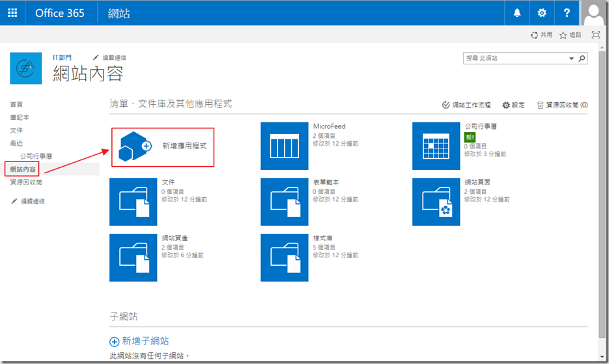This screenshot has height=364, width=609.
Task: Open the Office 365 app launcher grid
Action: click(x=13, y=13)
